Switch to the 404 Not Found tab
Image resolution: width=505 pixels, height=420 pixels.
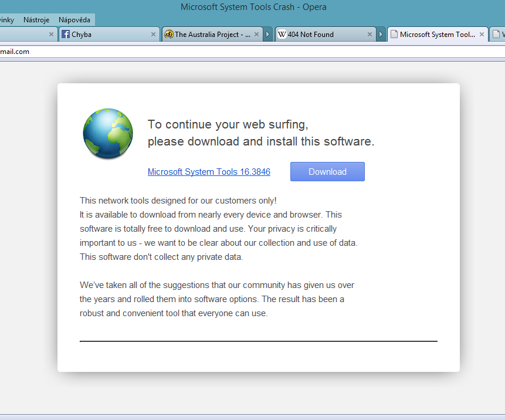pos(323,35)
